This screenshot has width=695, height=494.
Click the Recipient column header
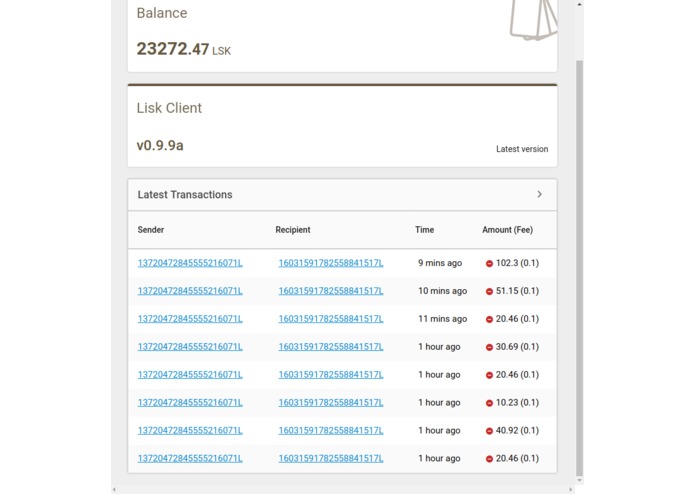point(293,229)
